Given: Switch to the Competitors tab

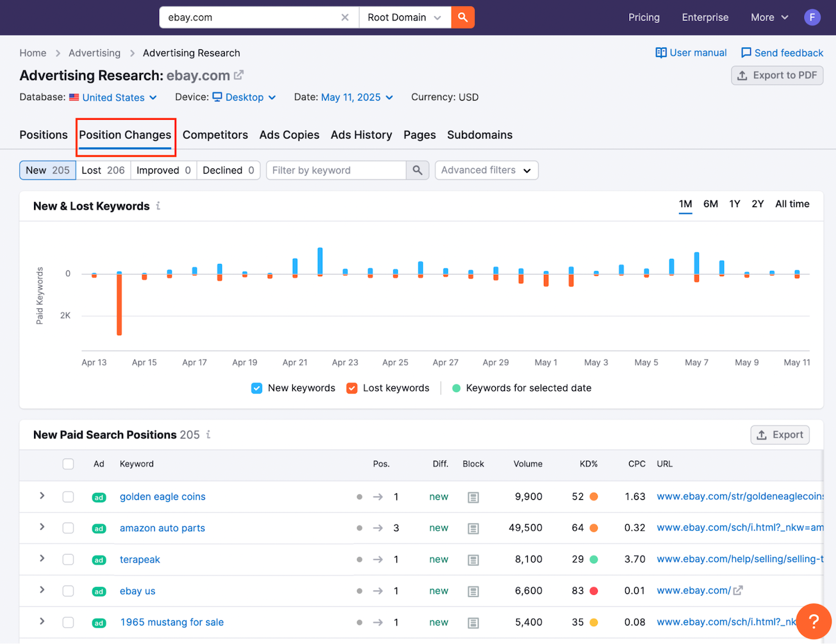Looking at the screenshot, I should tap(215, 135).
